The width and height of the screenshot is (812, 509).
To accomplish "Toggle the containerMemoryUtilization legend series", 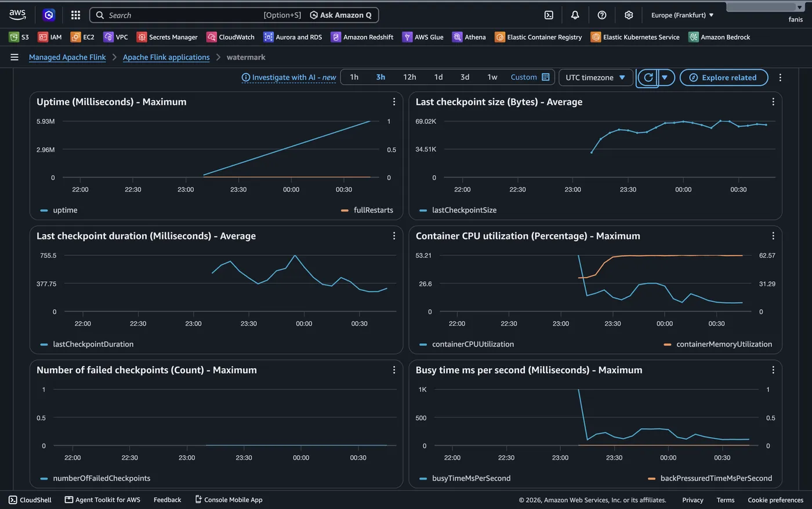I will point(718,344).
